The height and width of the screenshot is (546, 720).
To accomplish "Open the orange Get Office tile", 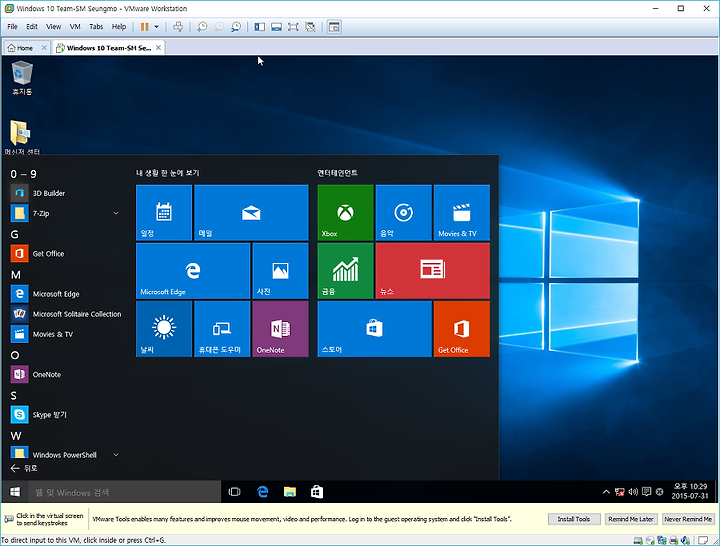I will click(462, 329).
